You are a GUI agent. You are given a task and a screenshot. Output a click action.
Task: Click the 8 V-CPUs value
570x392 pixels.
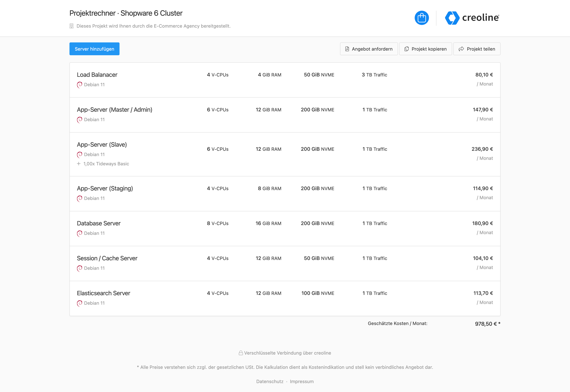(x=218, y=223)
